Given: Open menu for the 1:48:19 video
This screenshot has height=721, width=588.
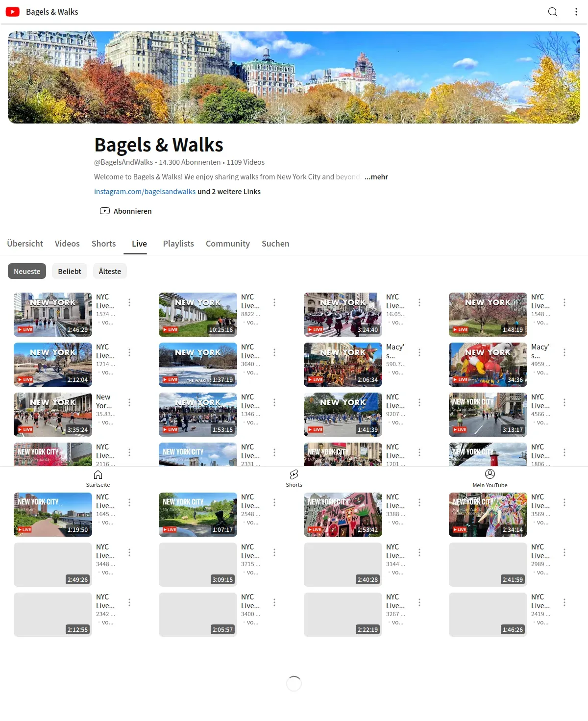Looking at the screenshot, I should (564, 302).
